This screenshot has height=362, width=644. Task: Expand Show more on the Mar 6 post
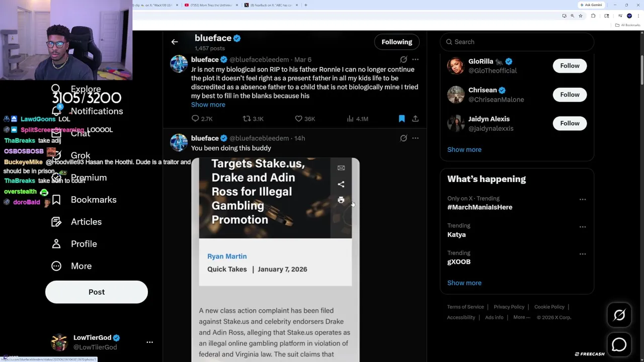[x=208, y=105]
